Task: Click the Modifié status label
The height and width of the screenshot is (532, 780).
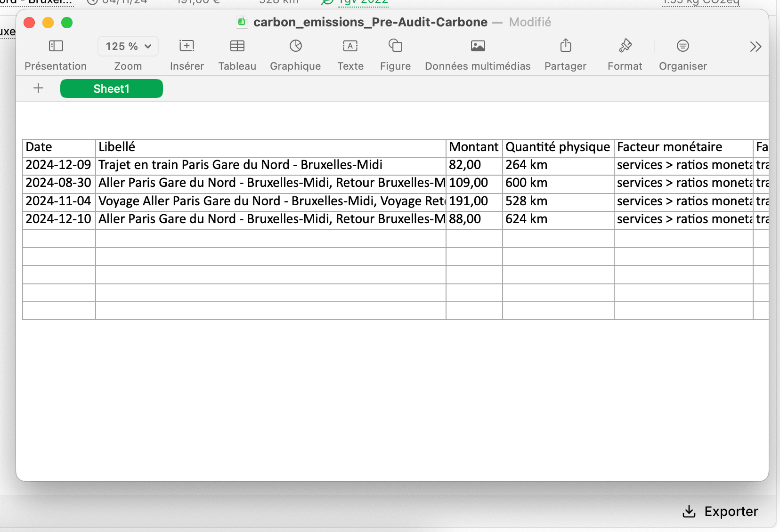Action: coord(530,22)
